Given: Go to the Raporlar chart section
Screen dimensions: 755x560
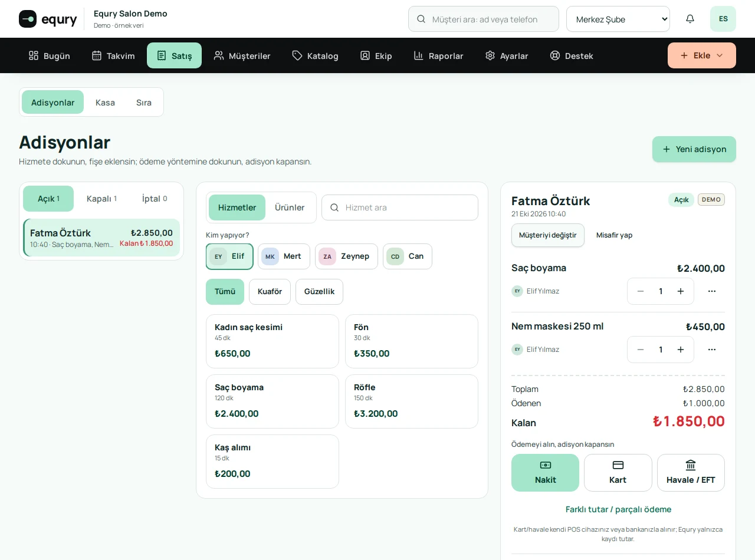Looking at the screenshot, I should click(438, 55).
